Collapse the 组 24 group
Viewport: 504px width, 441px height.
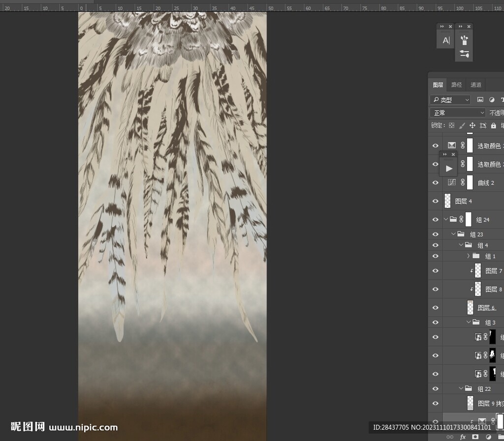(446, 220)
